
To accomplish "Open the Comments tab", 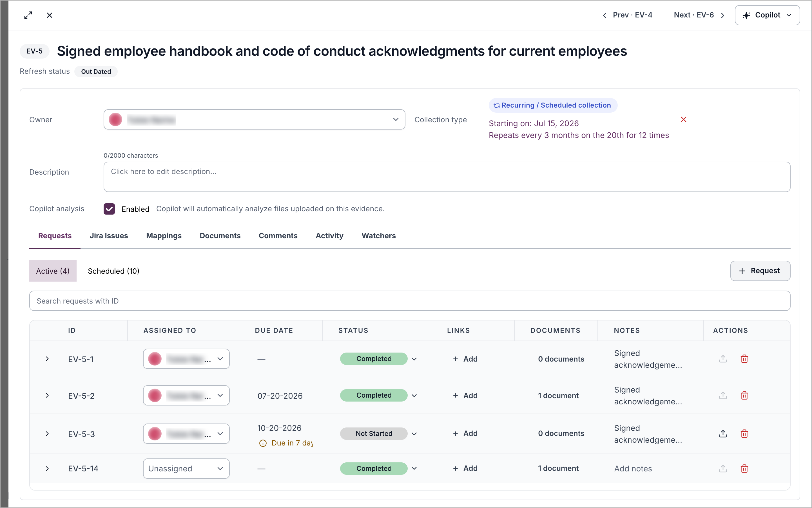I will click(278, 235).
